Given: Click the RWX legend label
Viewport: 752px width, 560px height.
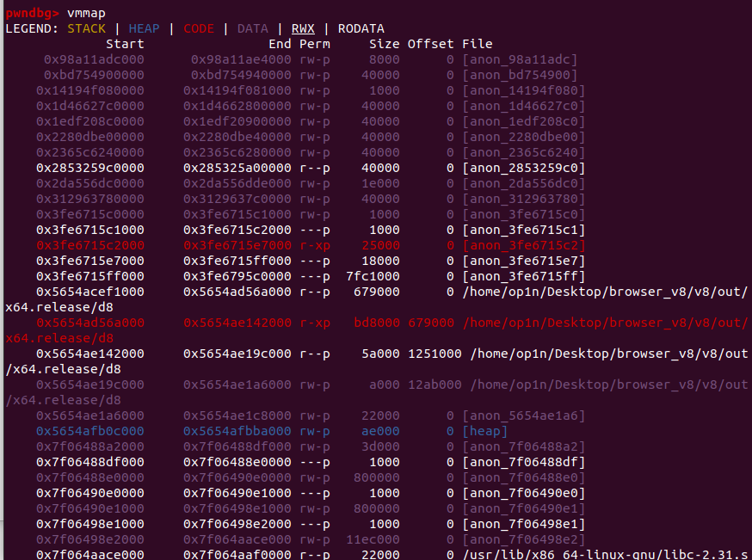Looking at the screenshot, I should (x=303, y=28).
